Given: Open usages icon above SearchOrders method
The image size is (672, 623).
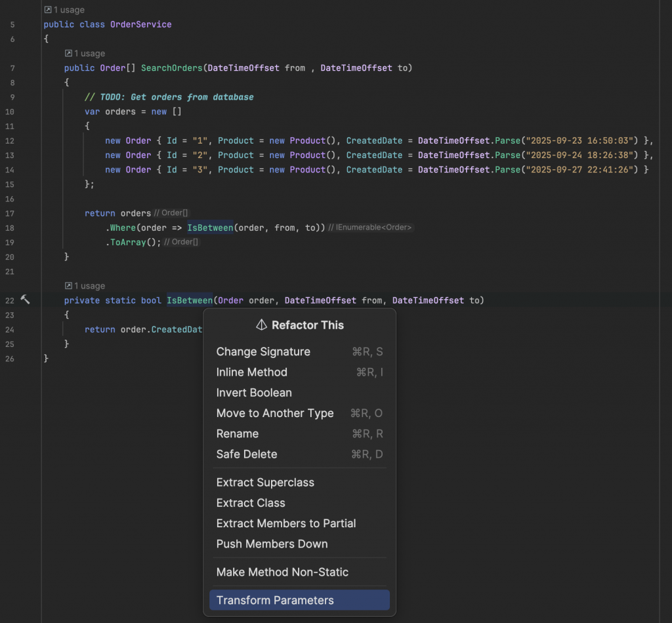Looking at the screenshot, I should pos(68,53).
